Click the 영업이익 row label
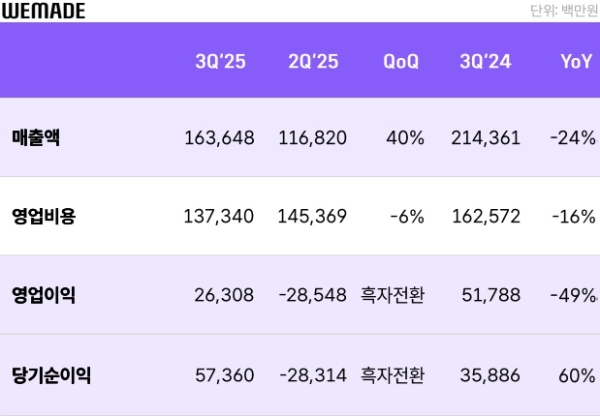The image size is (600, 416). (43, 295)
